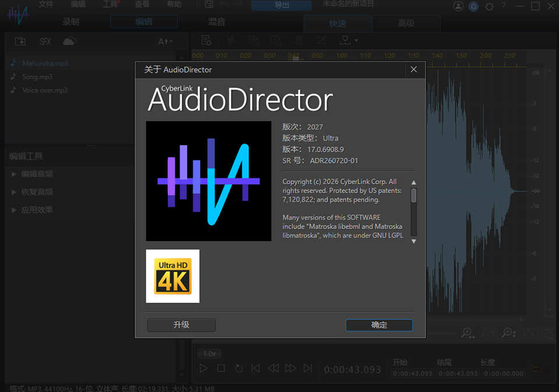Click the copy icon in edit toolbar
Image resolution: width=559 pixels, height=392 pixels.
pyautogui.click(x=253, y=41)
